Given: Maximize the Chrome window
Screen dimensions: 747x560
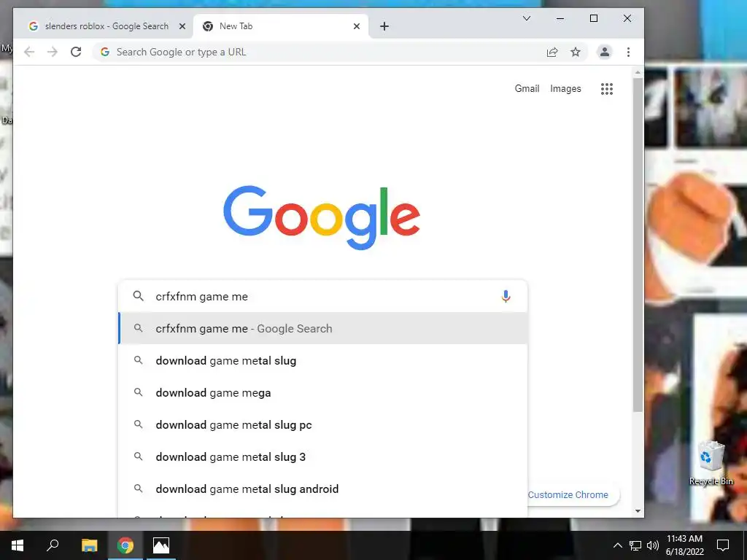Looking at the screenshot, I should tap(594, 18).
